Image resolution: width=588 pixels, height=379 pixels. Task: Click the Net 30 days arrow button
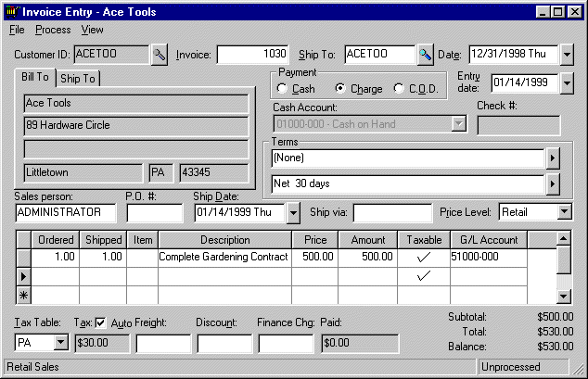pyautogui.click(x=553, y=183)
